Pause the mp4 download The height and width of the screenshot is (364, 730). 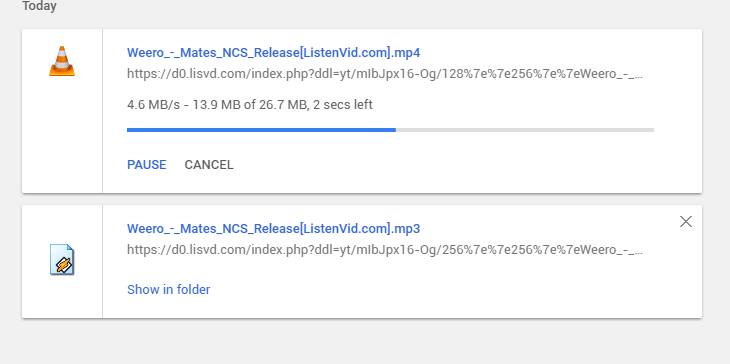(x=147, y=165)
